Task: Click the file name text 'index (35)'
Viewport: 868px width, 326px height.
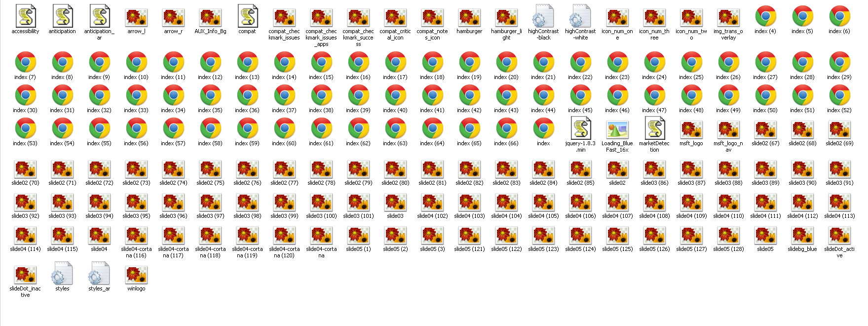Action: (210, 110)
